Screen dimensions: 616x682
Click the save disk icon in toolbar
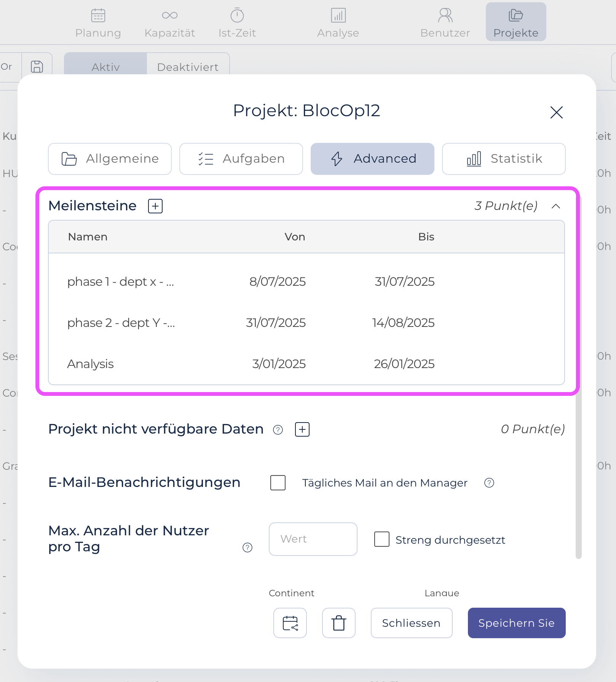[x=37, y=67]
